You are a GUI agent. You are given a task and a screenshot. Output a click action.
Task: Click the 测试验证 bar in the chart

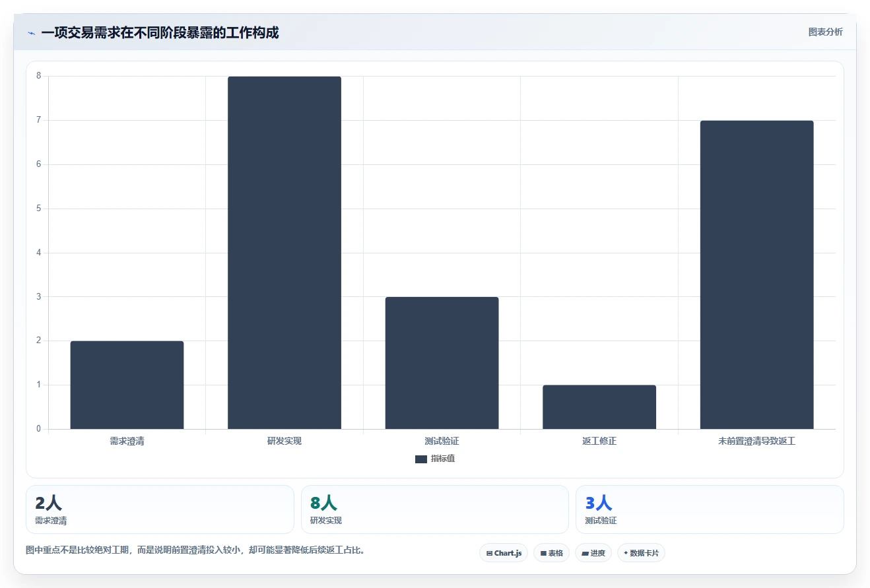coord(442,363)
